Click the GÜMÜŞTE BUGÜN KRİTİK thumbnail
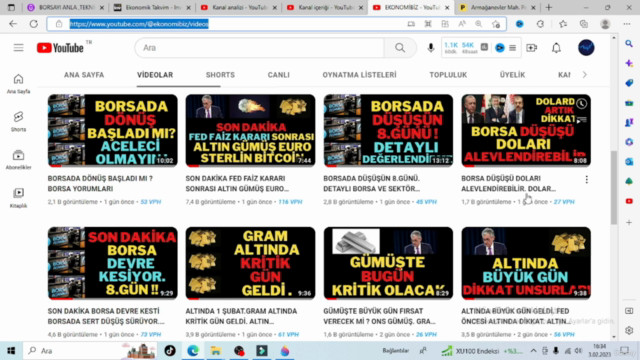Viewport: 640px width, 360px height. point(388,263)
